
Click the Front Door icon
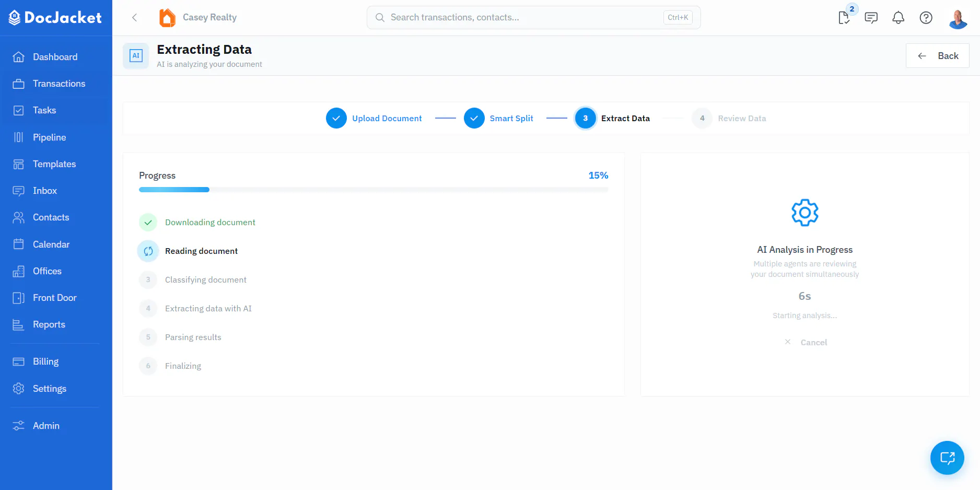pos(19,298)
